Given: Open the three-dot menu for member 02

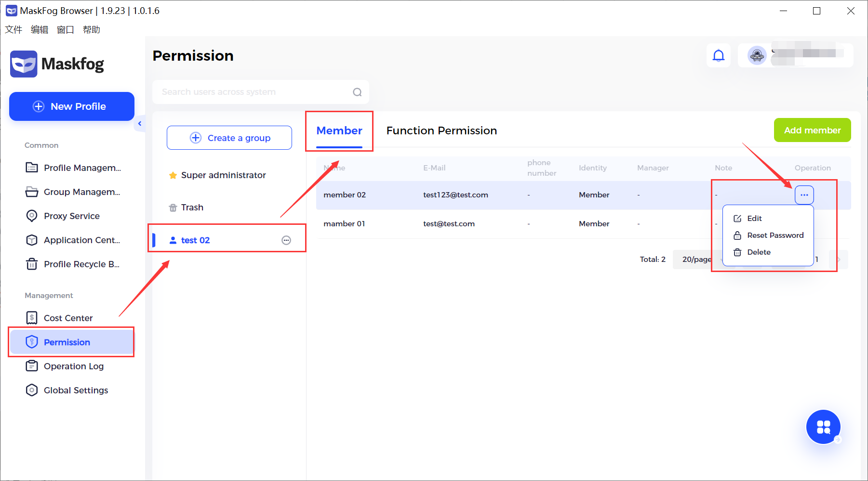Looking at the screenshot, I should (804, 195).
